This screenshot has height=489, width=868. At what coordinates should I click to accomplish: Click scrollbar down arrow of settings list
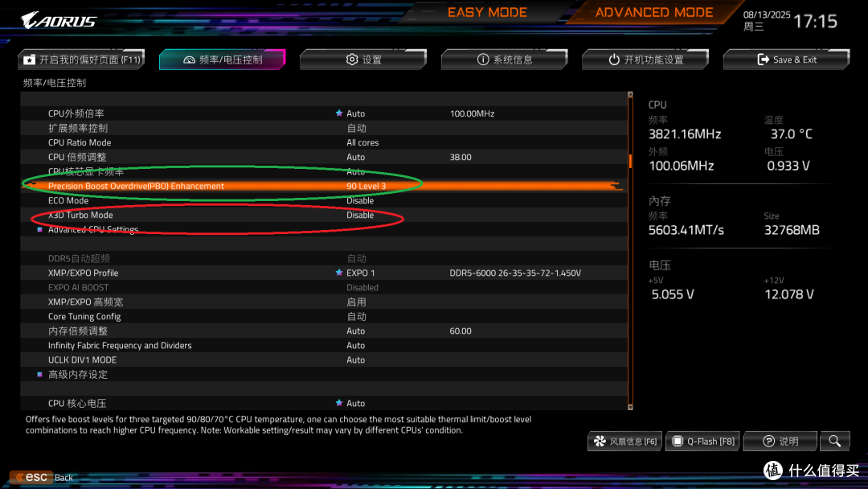(x=630, y=407)
